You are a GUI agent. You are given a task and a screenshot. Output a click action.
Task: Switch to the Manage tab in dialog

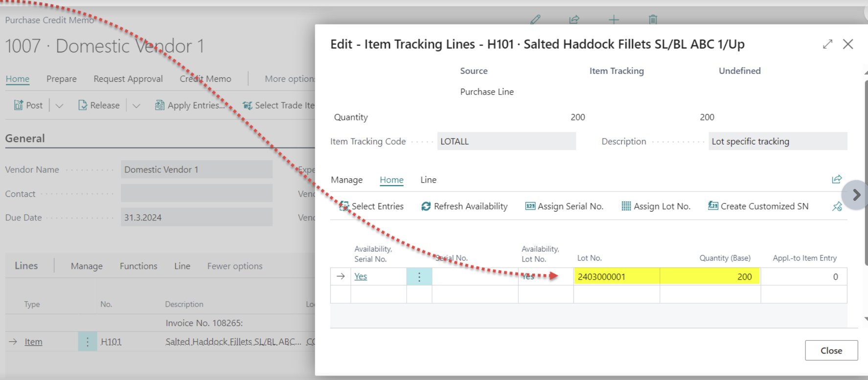pyautogui.click(x=346, y=180)
